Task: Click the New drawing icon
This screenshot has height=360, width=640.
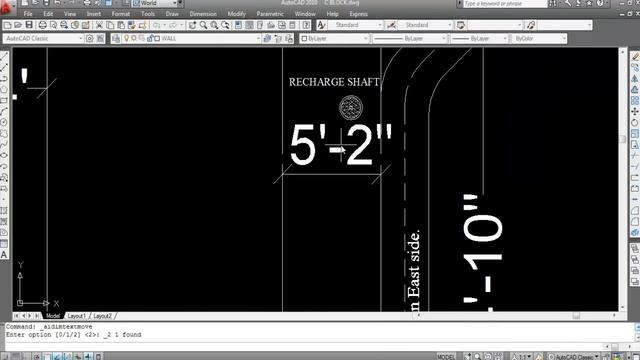Action: coord(7,25)
